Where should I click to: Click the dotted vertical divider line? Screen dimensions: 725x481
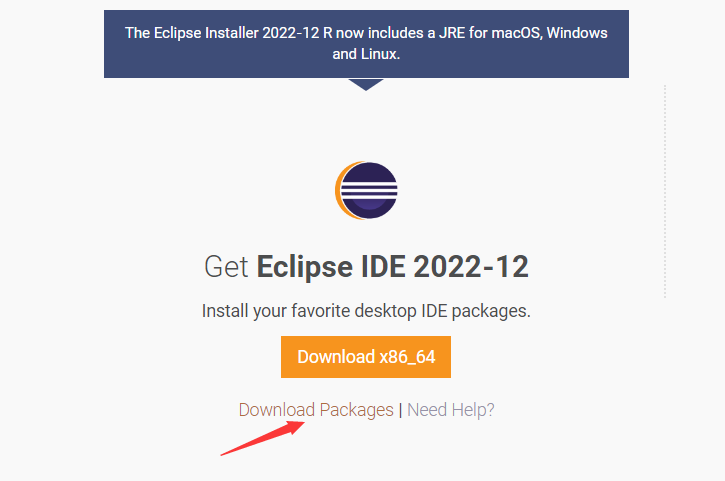click(x=665, y=190)
